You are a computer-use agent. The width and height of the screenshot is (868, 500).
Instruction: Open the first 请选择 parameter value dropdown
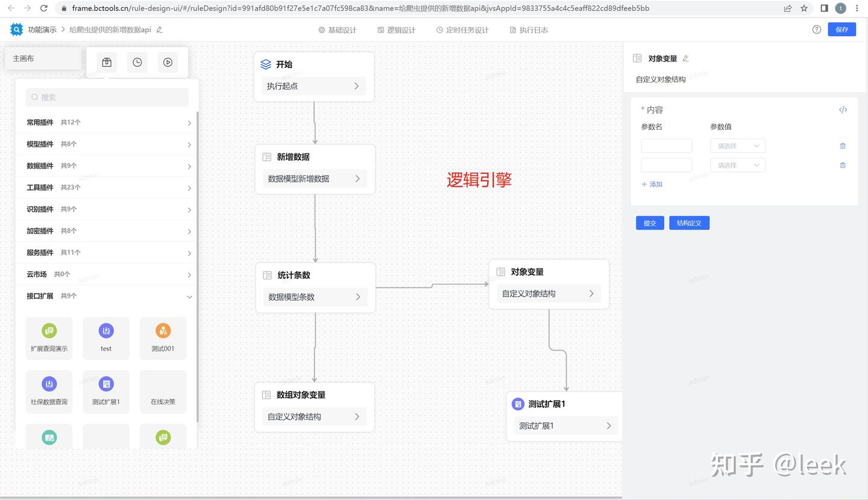(x=737, y=145)
